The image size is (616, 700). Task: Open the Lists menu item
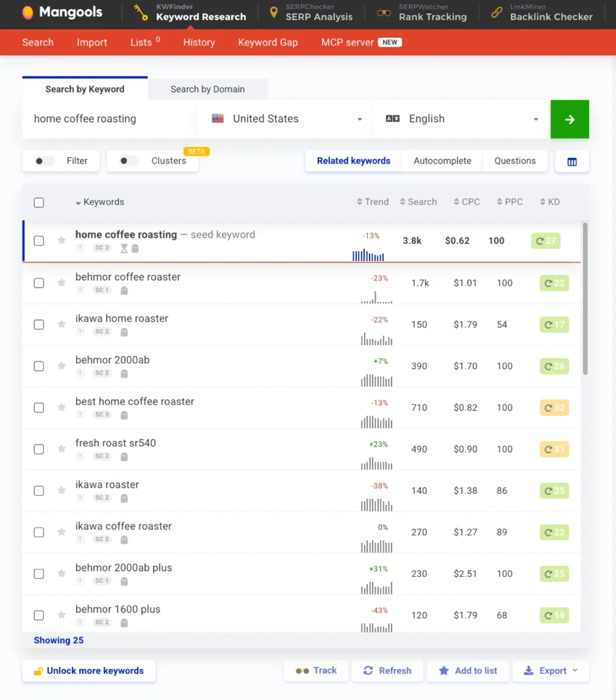coord(145,42)
